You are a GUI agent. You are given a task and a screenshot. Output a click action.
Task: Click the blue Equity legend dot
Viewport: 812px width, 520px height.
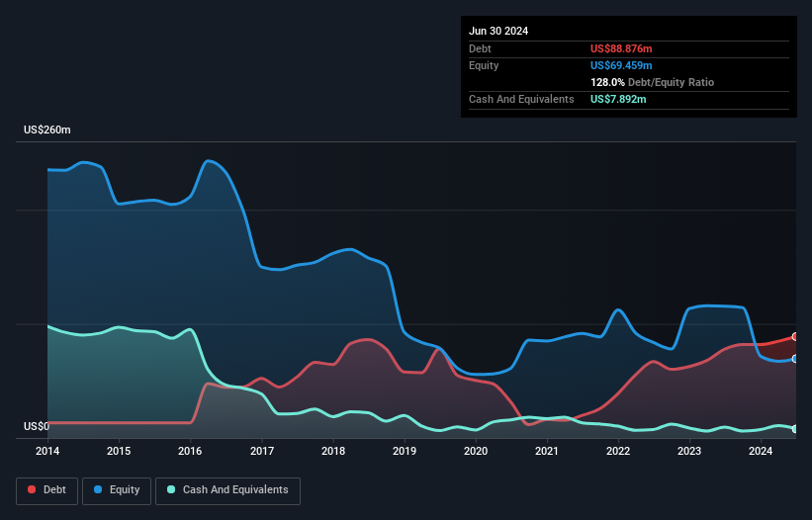[98, 489]
